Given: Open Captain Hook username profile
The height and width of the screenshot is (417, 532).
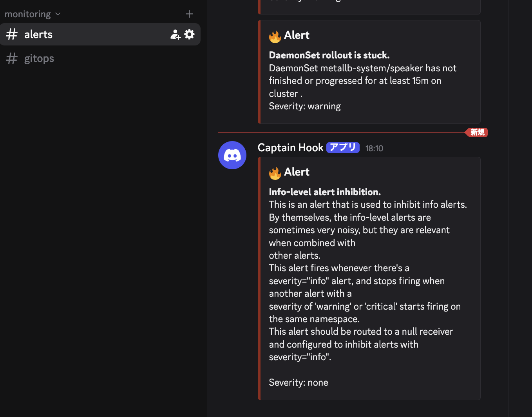Looking at the screenshot, I should [290, 148].
